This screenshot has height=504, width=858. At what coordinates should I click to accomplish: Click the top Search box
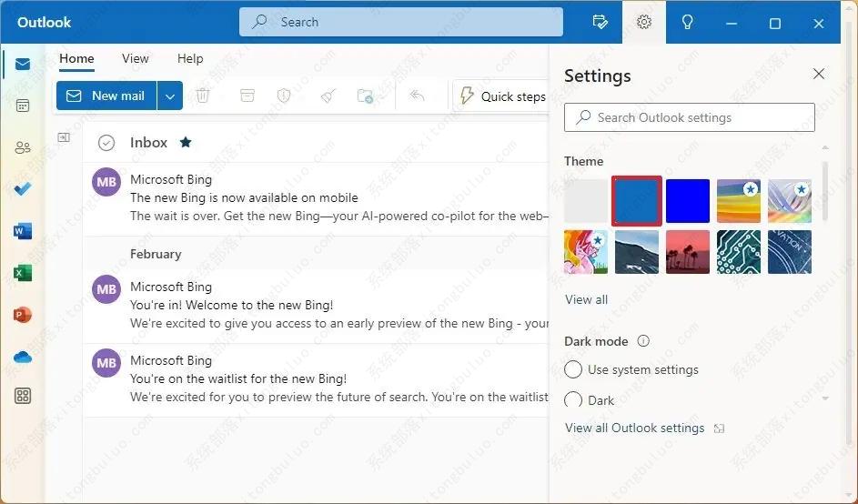coord(400,22)
